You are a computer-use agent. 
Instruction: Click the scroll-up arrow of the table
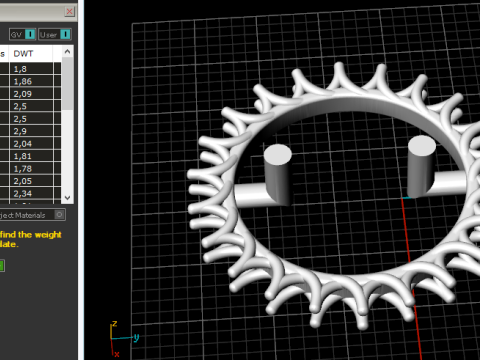pyautogui.click(x=68, y=52)
